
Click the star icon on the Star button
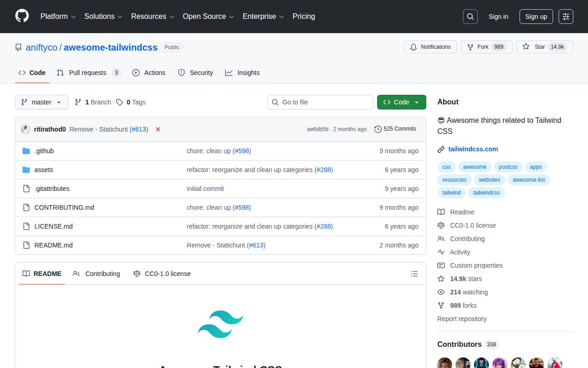tap(526, 46)
